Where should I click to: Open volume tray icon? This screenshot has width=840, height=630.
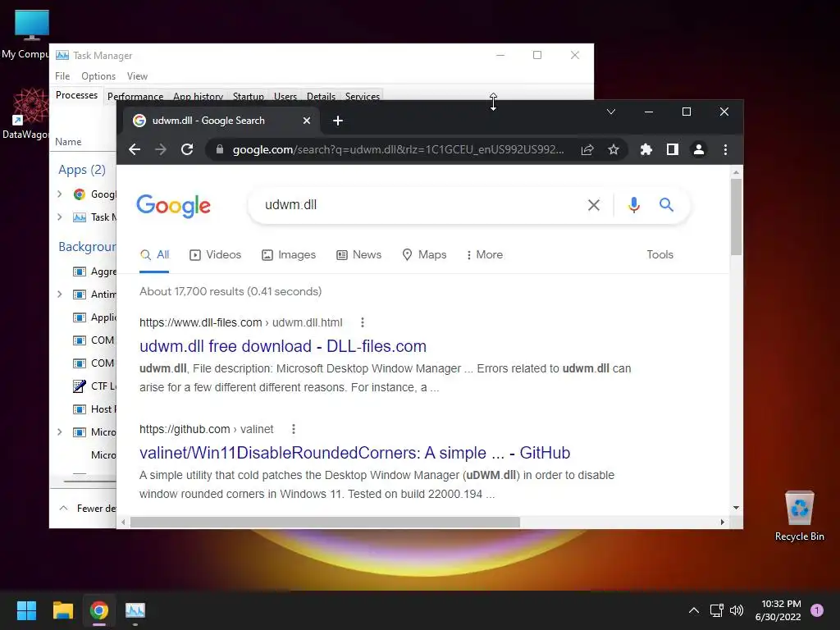737,610
